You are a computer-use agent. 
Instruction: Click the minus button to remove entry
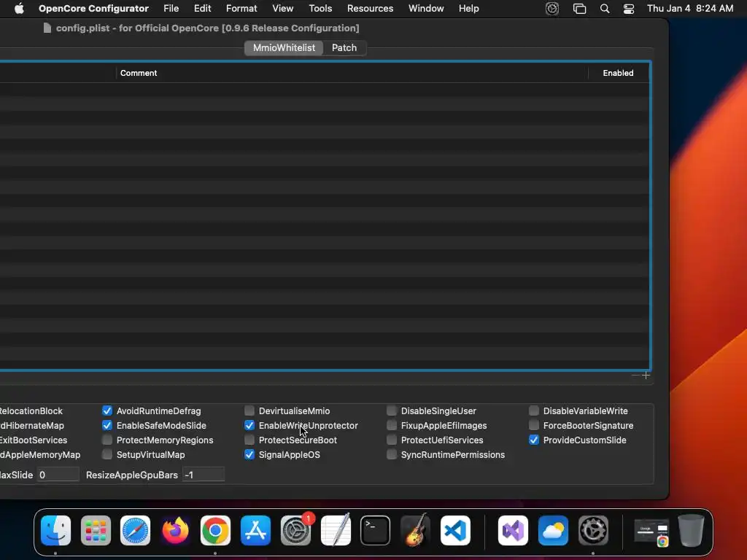tap(635, 376)
